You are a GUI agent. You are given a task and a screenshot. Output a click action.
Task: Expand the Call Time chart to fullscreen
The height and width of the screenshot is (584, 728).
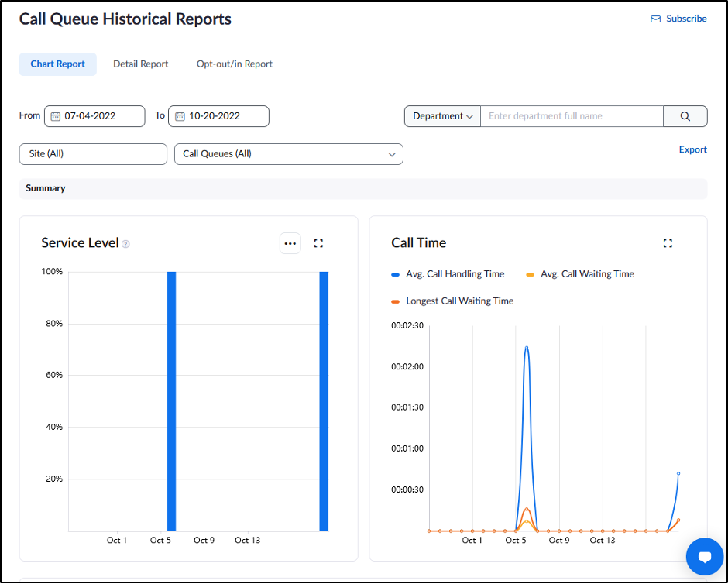(x=668, y=243)
